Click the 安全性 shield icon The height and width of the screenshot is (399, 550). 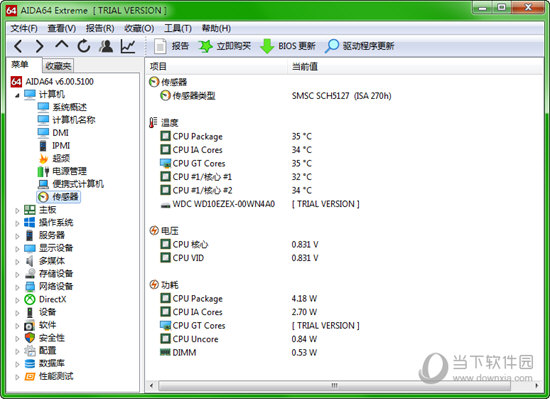(30, 338)
